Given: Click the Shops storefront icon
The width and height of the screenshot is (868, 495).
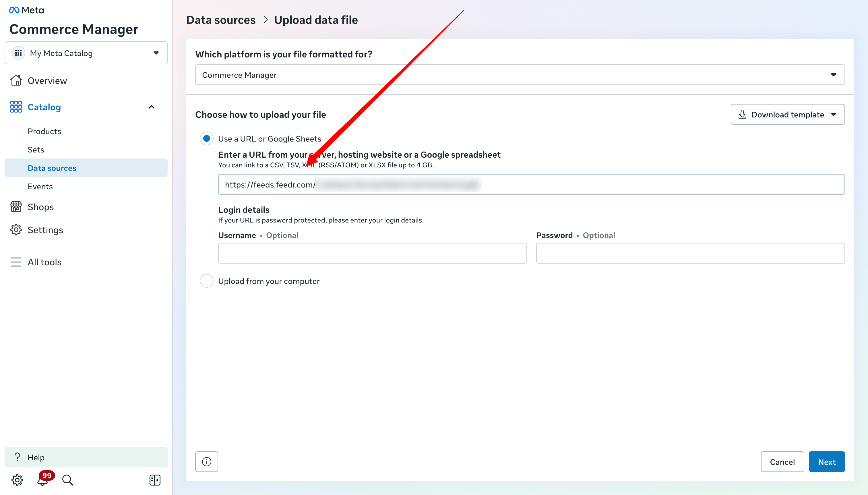Looking at the screenshot, I should coord(16,207).
